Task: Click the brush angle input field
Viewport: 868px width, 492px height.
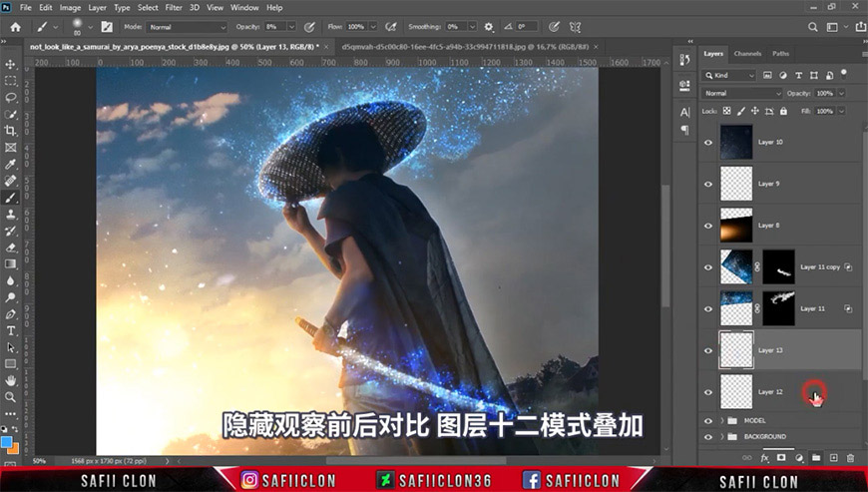Action: (527, 27)
